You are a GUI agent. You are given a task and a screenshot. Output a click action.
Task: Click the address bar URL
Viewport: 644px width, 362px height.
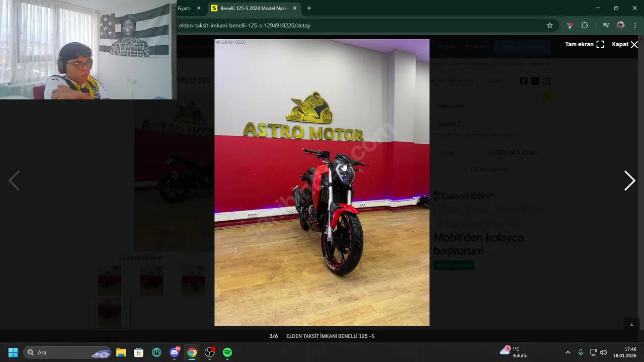[x=244, y=25]
